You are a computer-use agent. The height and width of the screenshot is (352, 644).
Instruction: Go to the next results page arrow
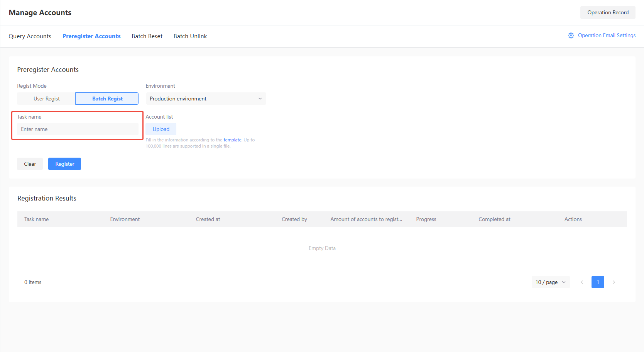[614, 282]
